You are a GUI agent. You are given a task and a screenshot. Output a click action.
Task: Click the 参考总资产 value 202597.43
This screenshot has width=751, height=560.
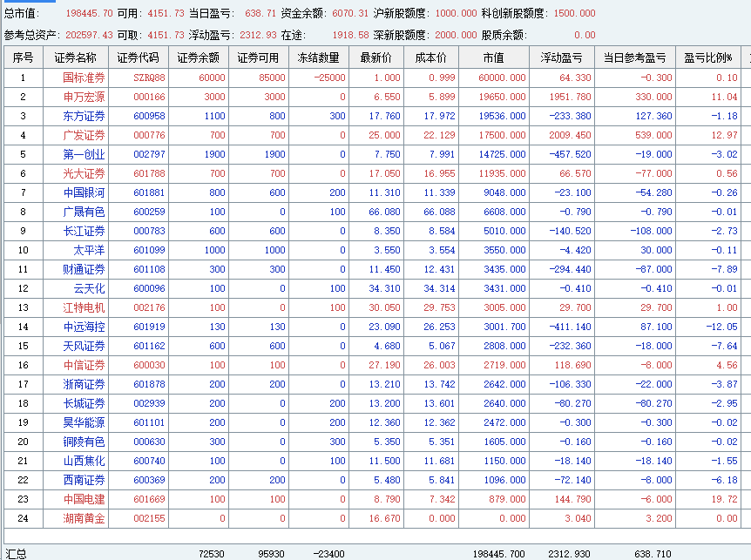89,35
